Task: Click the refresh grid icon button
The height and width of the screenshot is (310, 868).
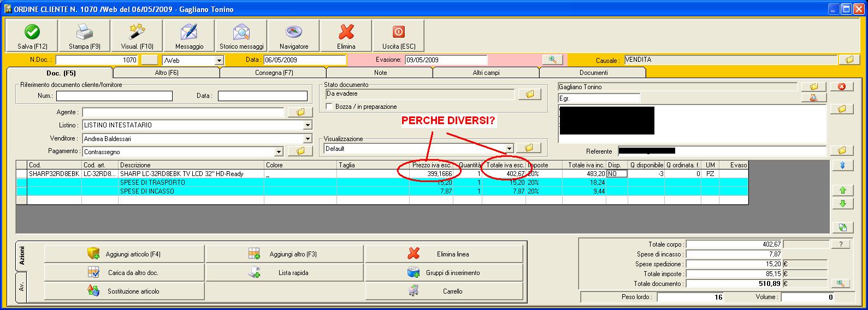Action: (x=842, y=228)
